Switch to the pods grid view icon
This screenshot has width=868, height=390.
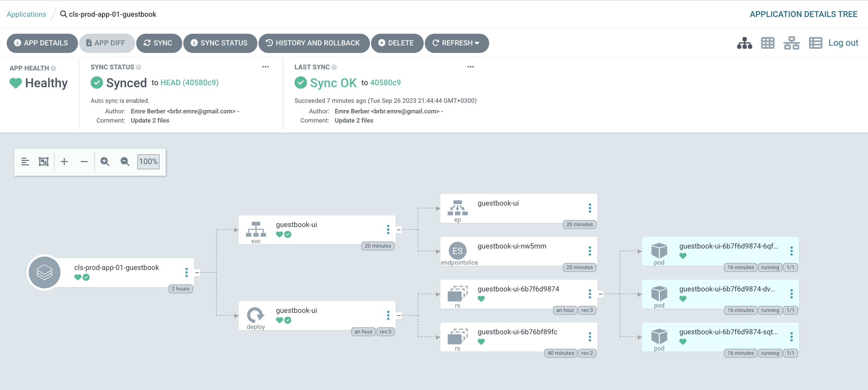768,43
